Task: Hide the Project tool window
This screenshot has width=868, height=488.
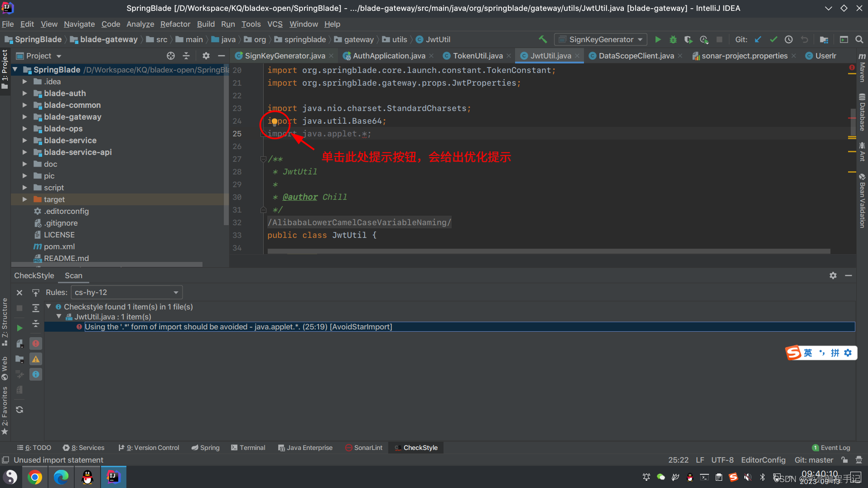Action: pos(222,56)
